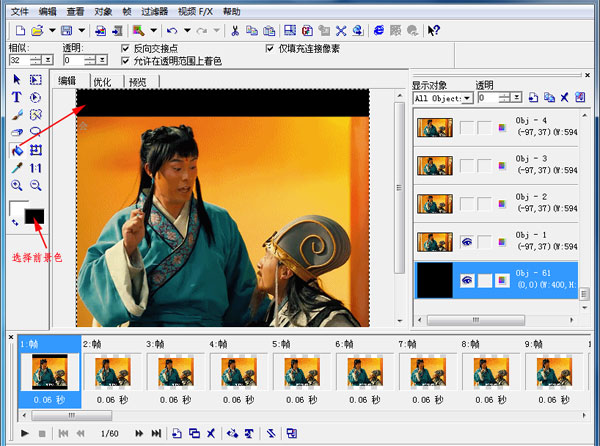
Task: Select the Obj - 2 object row thumbnail
Action: (x=435, y=203)
